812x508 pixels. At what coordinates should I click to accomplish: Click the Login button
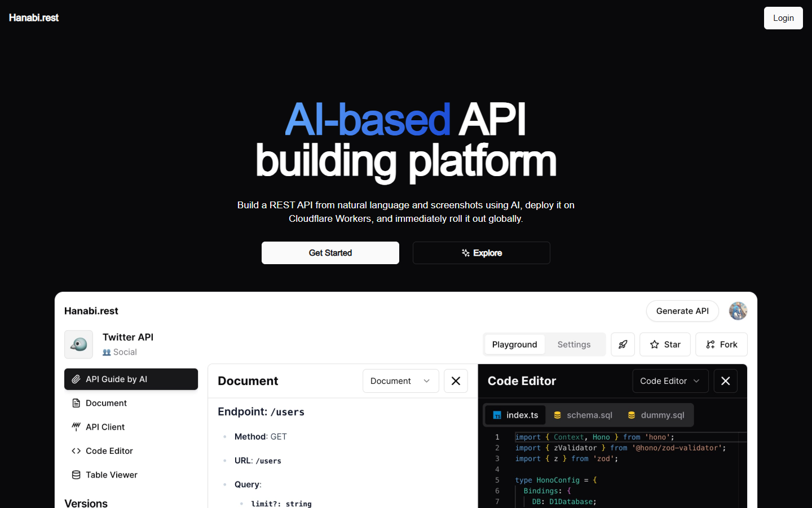[x=783, y=18]
